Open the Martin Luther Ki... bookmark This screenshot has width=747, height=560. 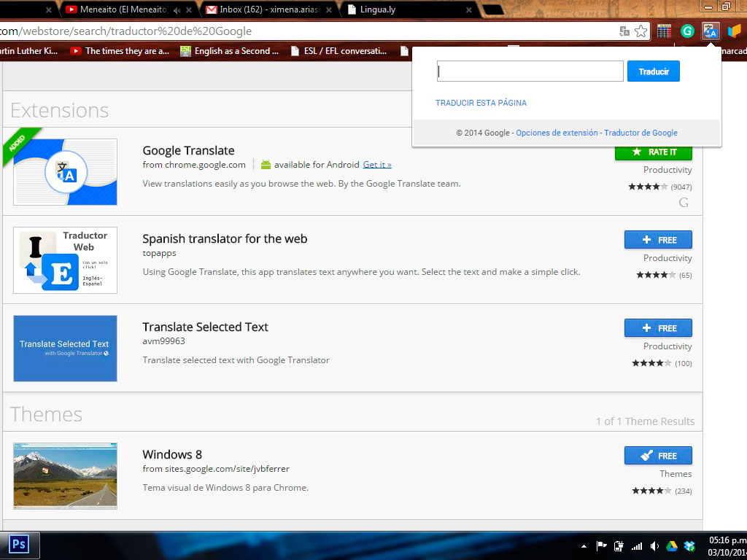28,51
